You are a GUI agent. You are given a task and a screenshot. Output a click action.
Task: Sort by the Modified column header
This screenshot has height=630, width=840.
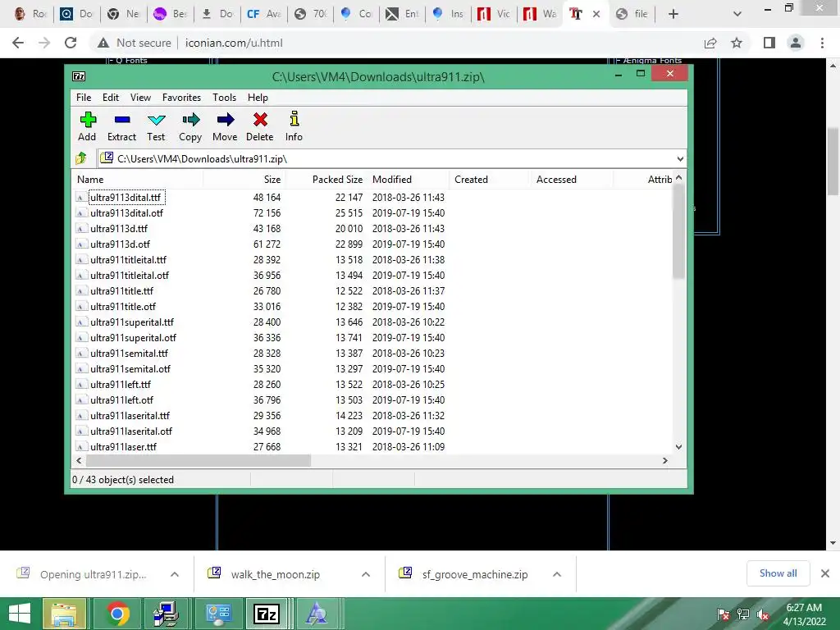click(x=409, y=180)
